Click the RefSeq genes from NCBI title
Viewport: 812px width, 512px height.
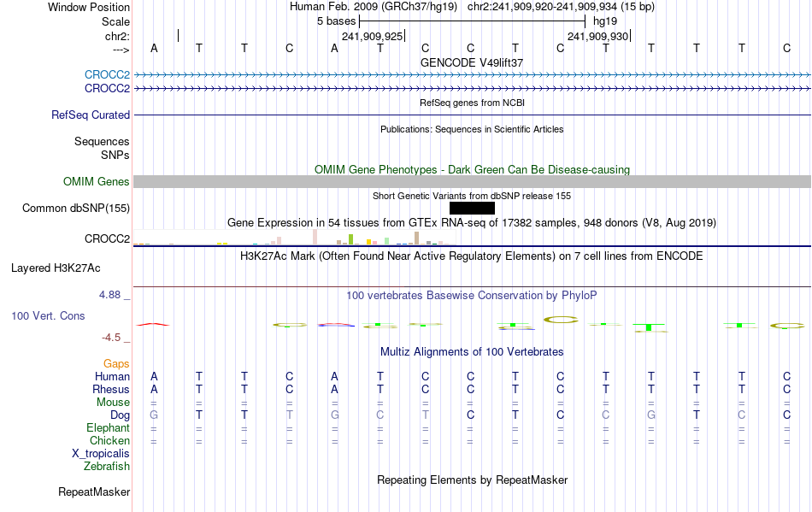point(472,103)
